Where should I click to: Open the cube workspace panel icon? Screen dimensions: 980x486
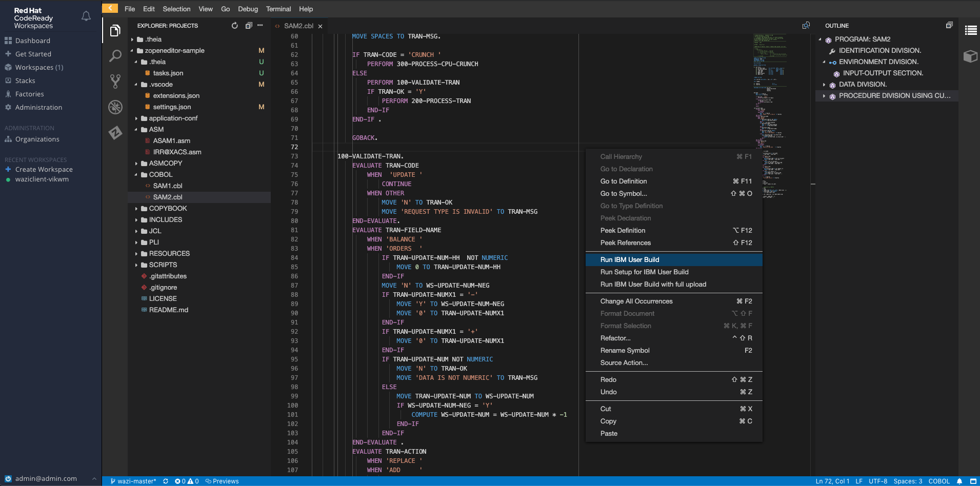pos(970,56)
